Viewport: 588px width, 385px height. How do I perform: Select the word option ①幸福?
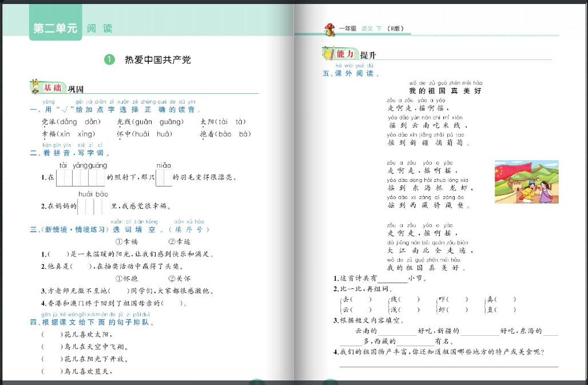coord(126,242)
